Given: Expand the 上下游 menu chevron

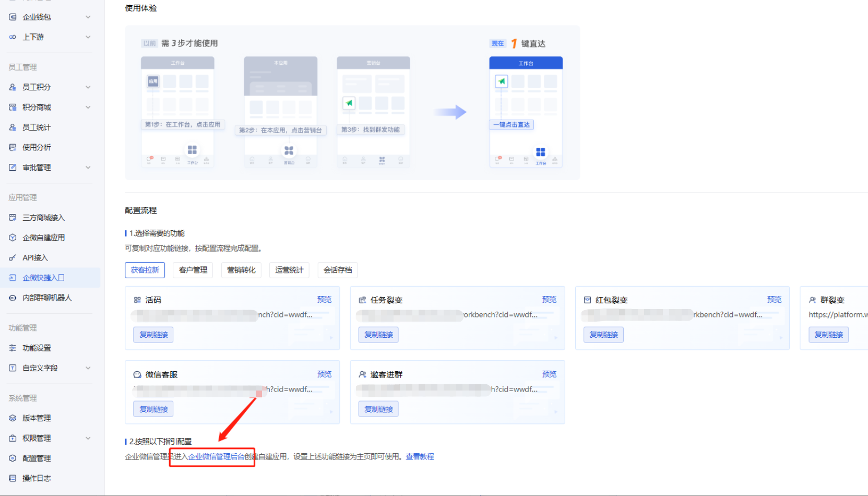Looking at the screenshot, I should (x=88, y=37).
